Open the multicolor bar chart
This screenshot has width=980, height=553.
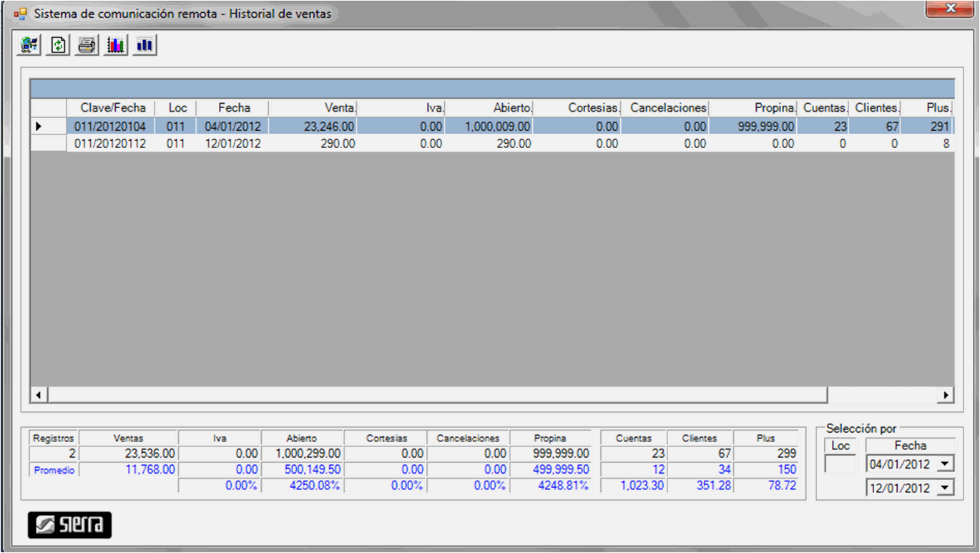tap(115, 45)
